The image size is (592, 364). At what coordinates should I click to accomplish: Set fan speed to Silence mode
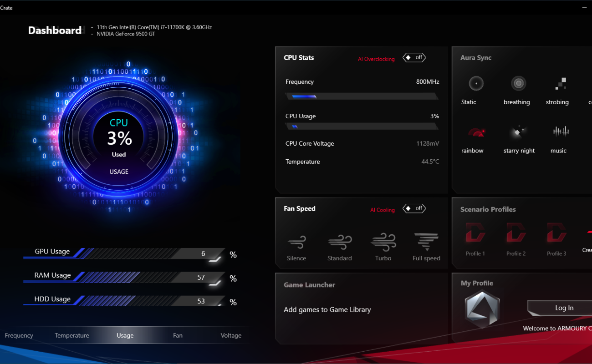click(x=296, y=242)
